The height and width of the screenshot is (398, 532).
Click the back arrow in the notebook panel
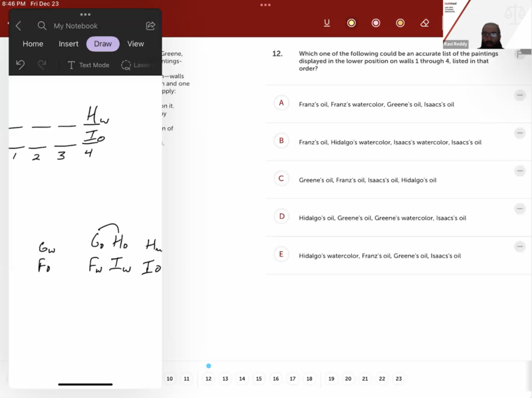click(x=19, y=26)
